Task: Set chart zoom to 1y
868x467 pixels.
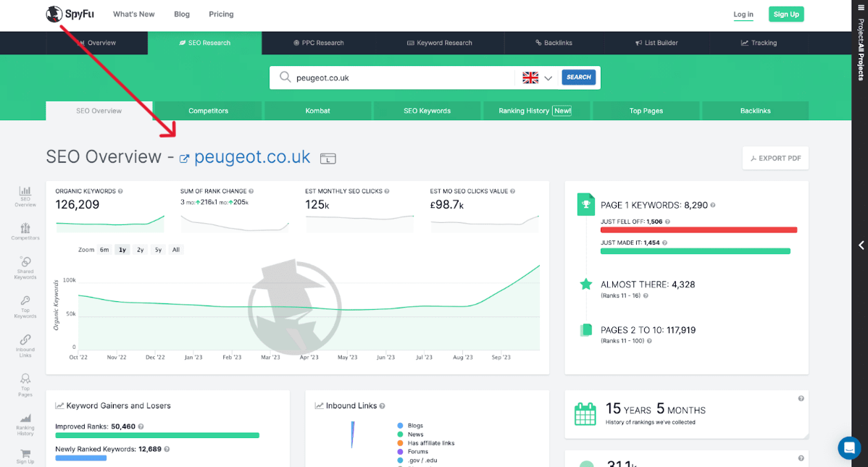Action: pyautogui.click(x=122, y=250)
